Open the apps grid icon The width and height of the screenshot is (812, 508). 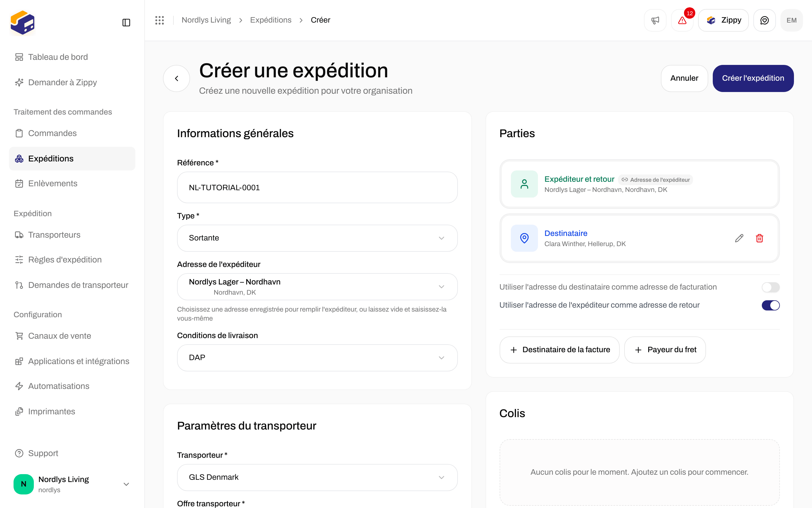pos(159,20)
